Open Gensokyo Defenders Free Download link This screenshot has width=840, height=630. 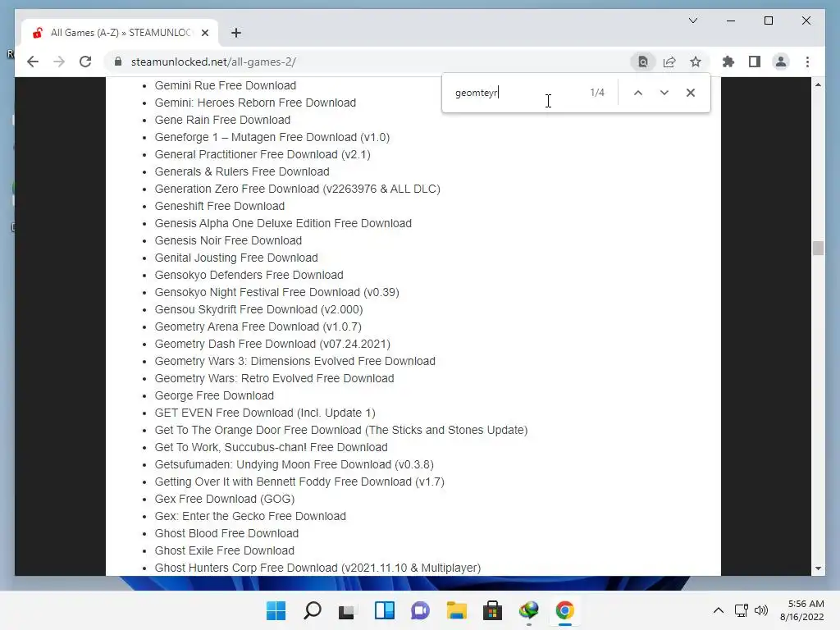pyautogui.click(x=249, y=275)
